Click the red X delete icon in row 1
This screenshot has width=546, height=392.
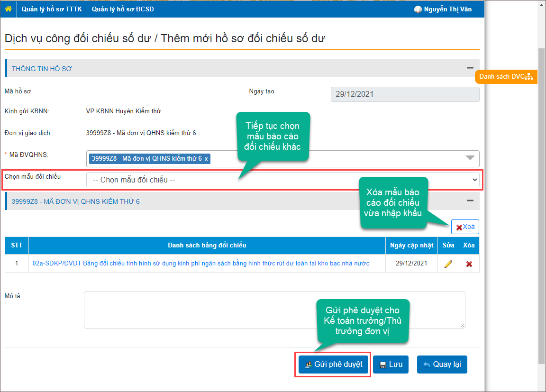click(x=469, y=264)
